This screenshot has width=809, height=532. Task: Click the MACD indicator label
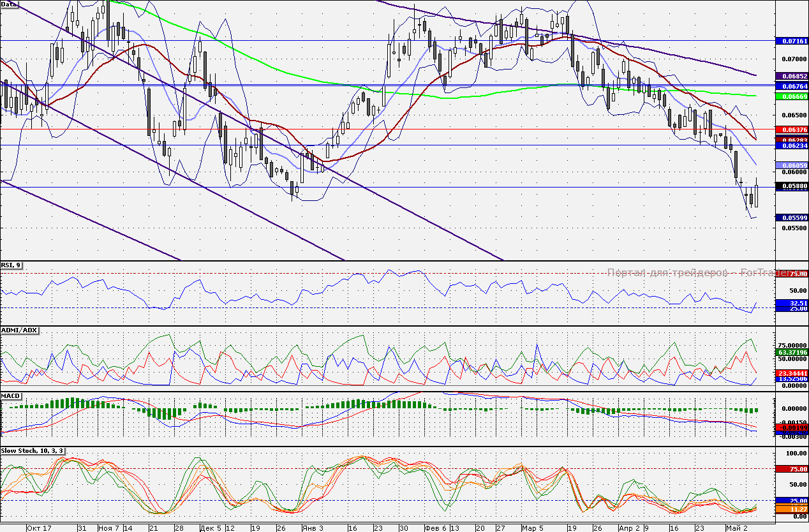pyautogui.click(x=11, y=396)
